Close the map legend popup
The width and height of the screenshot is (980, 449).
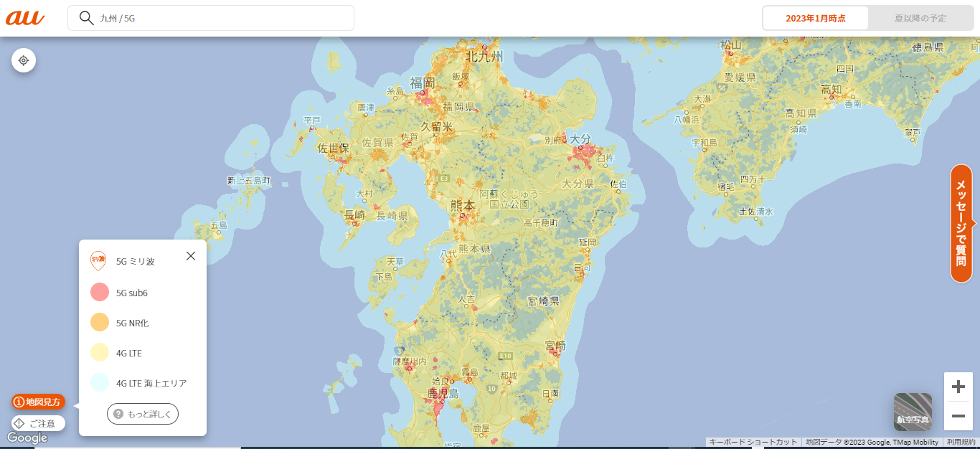[x=191, y=256]
